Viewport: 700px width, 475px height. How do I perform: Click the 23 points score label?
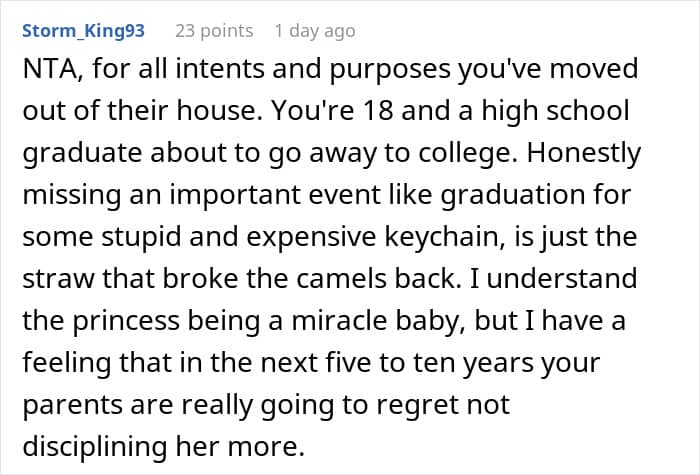tap(214, 31)
